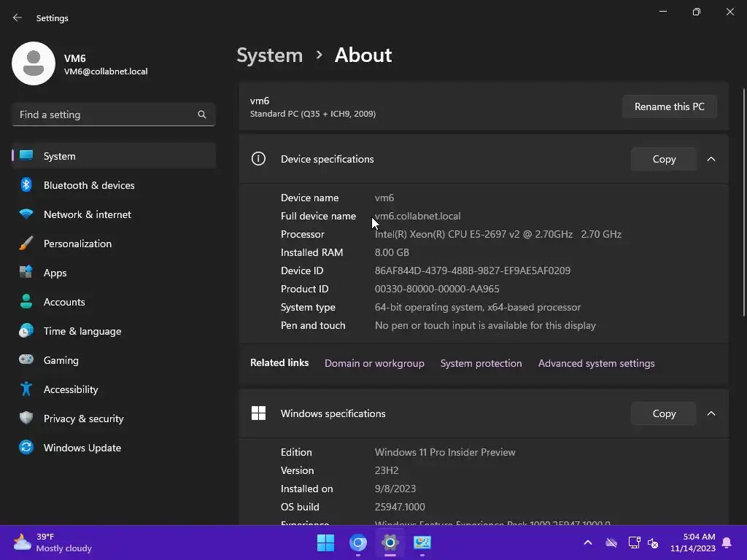Click the Windows Update refresh icon
The height and width of the screenshot is (560, 747).
(26, 447)
